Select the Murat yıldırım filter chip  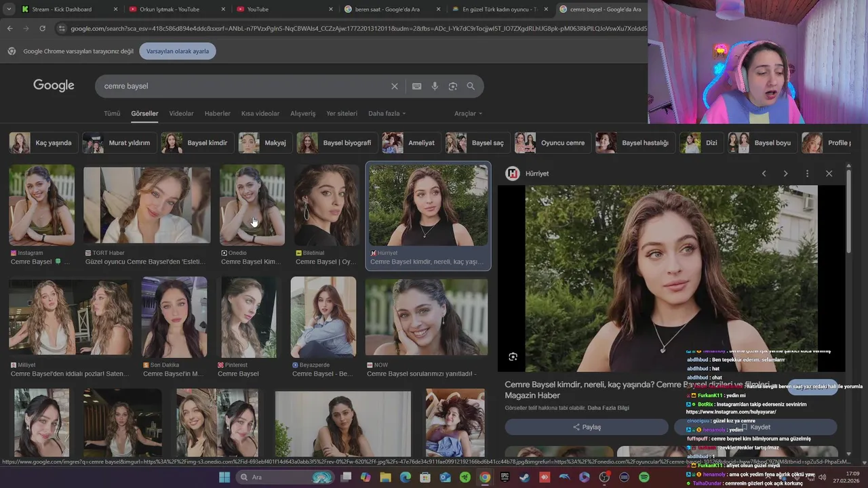pyautogui.click(x=119, y=143)
